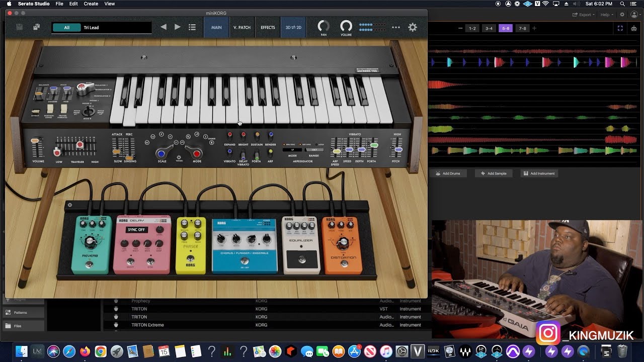Open Google Chrome from the Dock
The image size is (644, 362).
click(101, 351)
